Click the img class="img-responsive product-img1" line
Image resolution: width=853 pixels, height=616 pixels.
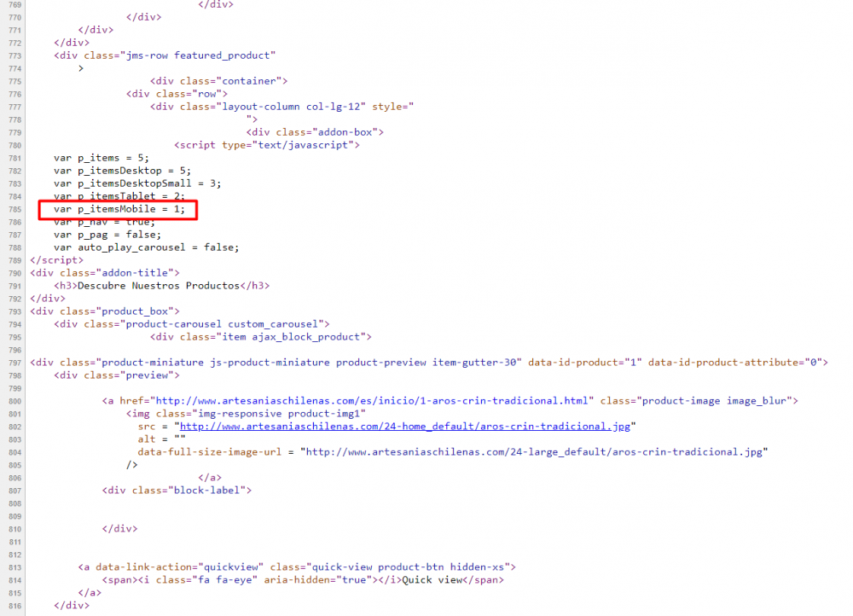point(246,414)
